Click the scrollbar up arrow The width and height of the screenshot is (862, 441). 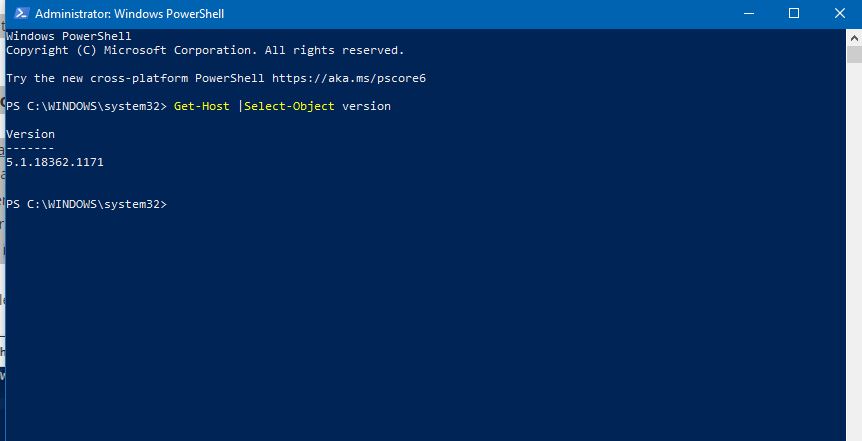[x=852, y=36]
